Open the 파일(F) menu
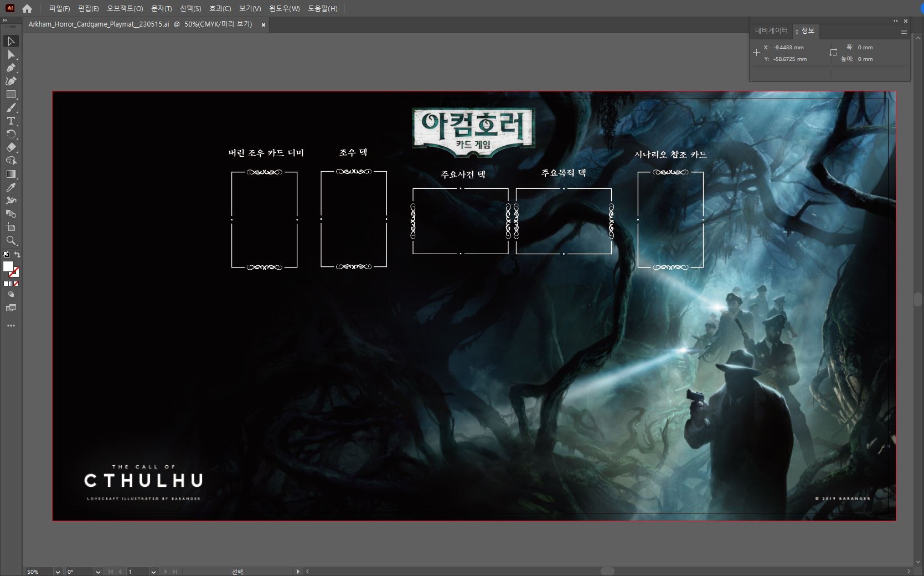This screenshot has height=576, width=924. pyautogui.click(x=59, y=8)
